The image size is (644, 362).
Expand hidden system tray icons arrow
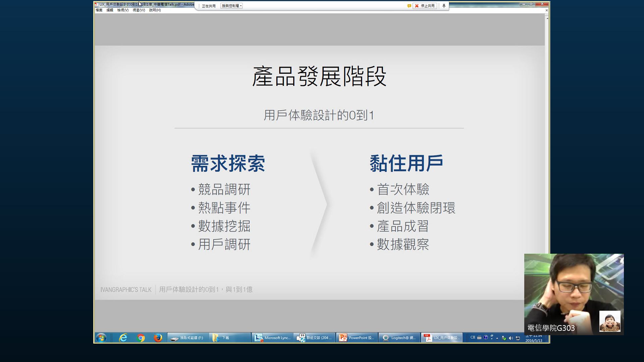pyautogui.click(x=497, y=338)
